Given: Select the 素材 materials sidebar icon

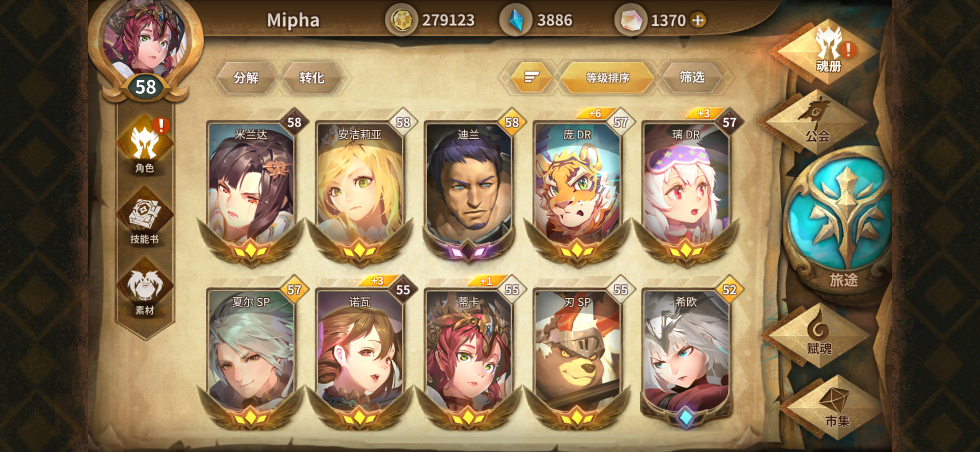Looking at the screenshot, I should [x=145, y=288].
